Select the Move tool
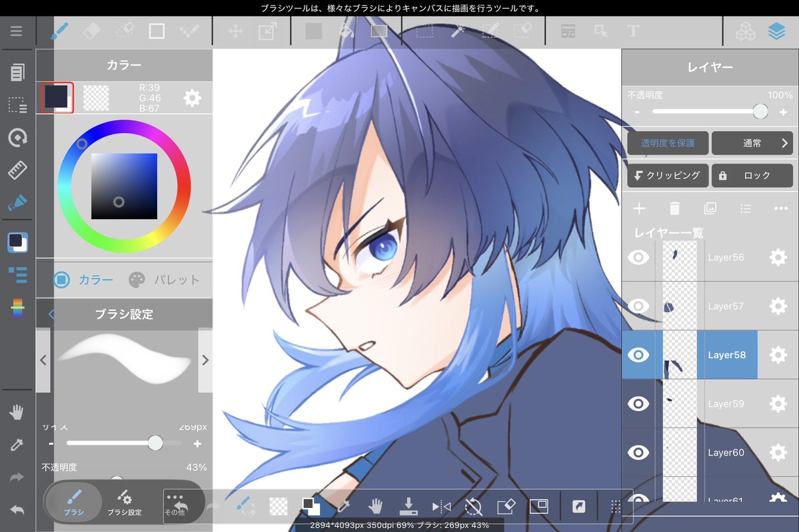The image size is (799, 532). click(235, 31)
